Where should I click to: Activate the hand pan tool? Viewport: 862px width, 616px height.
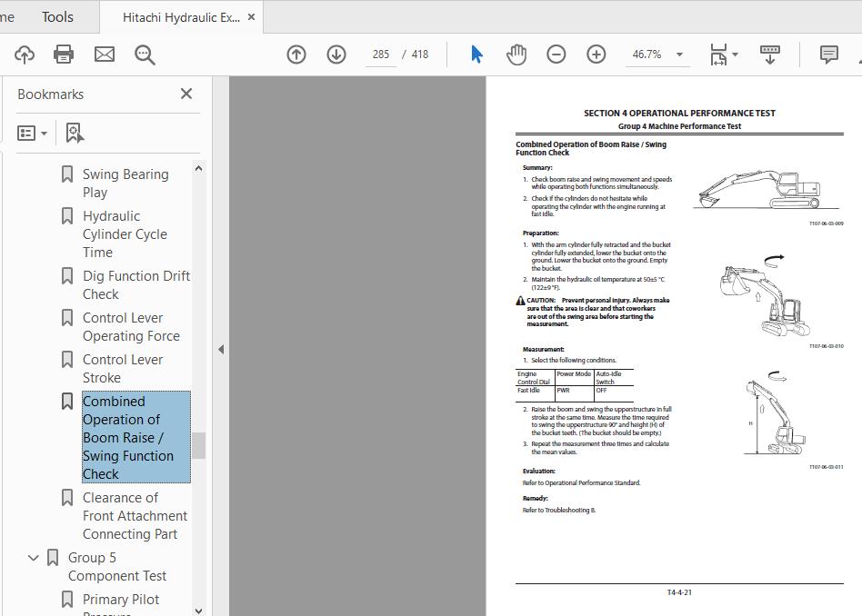[x=516, y=55]
